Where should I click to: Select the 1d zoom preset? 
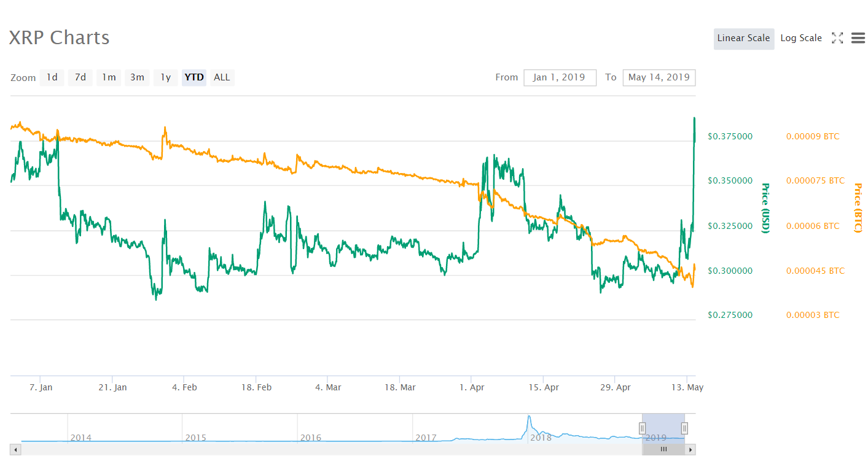click(x=52, y=77)
